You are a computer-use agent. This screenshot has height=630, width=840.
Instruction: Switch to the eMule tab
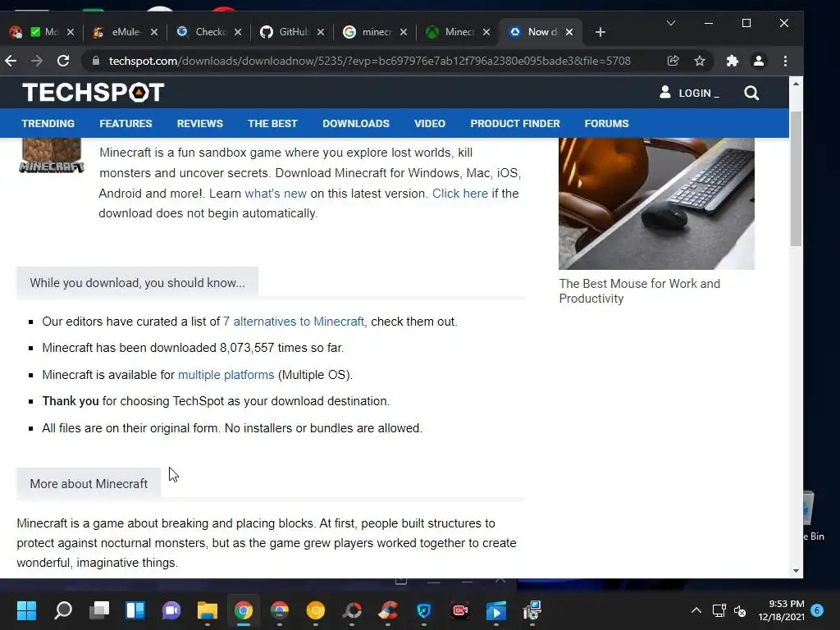(x=126, y=32)
